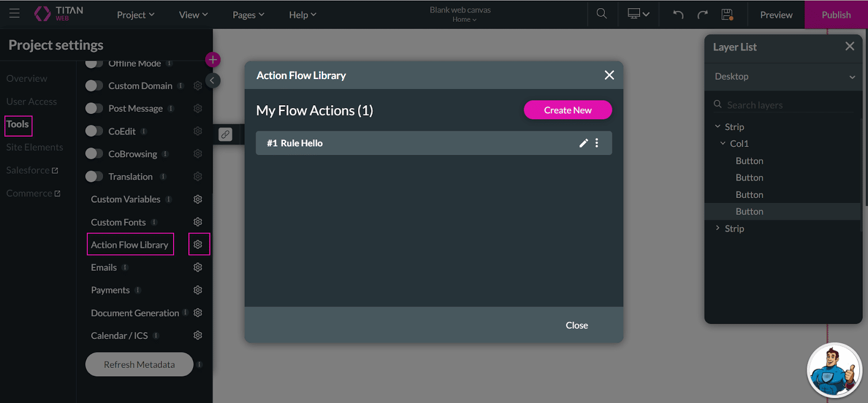
Task: Enable the Custom Domain toggle
Action: point(94,86)
